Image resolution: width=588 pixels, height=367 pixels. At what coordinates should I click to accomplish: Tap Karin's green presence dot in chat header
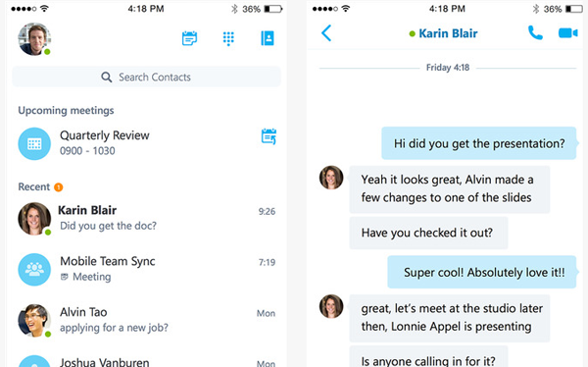click(413, 33)
